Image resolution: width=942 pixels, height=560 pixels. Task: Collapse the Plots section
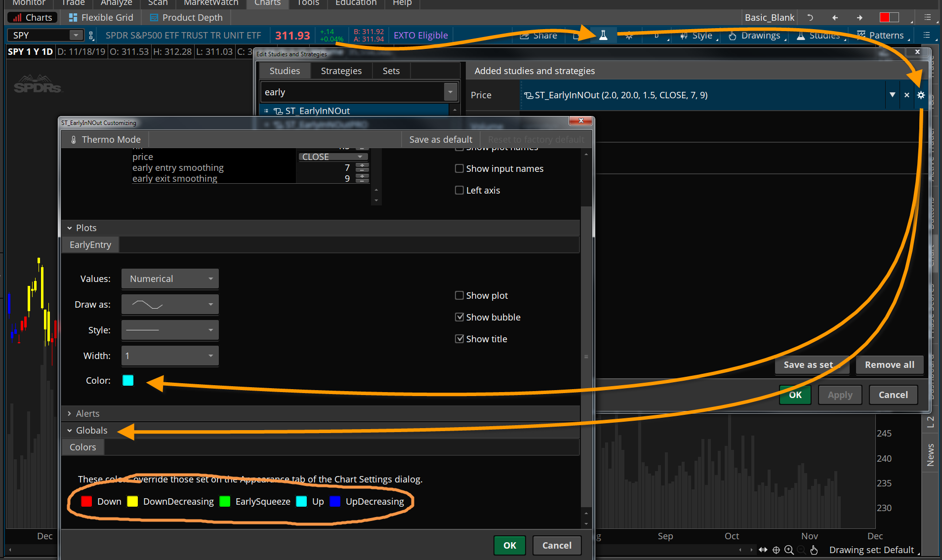point(69,228)
